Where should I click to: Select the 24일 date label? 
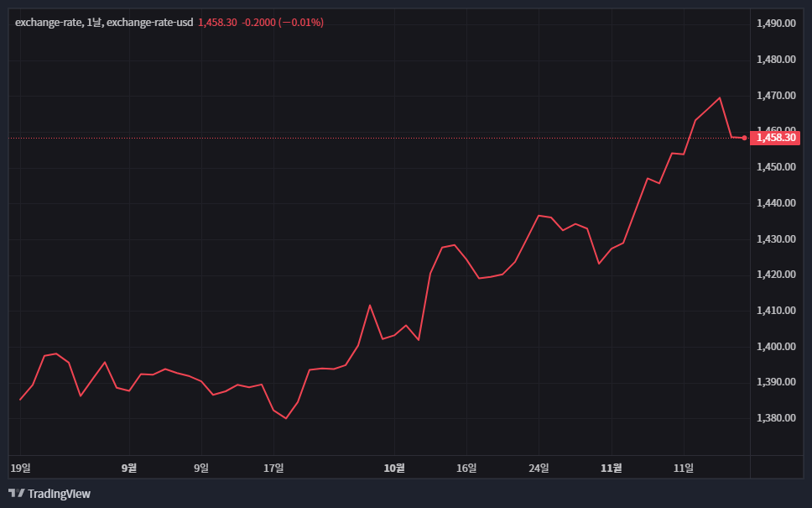pos(539,468)
